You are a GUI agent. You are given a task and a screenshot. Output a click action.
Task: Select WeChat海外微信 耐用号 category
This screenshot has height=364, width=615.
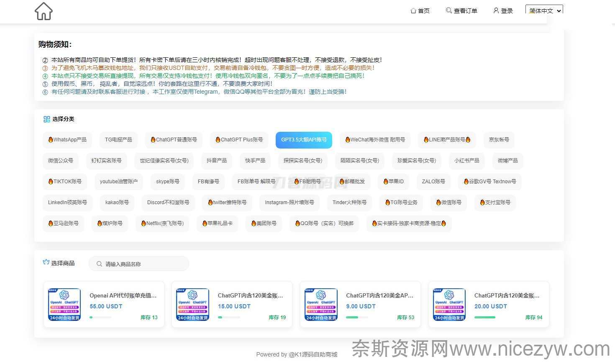375,140
